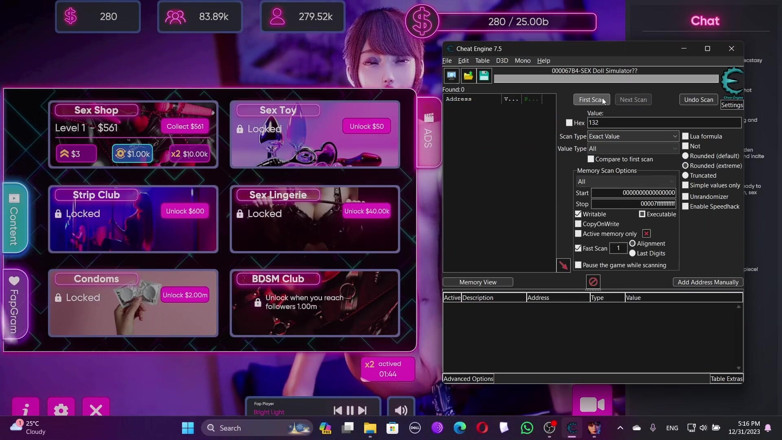Open Microsoft Store from taskbar
This screenshot has height=440, width=782.
click(392, 428)
